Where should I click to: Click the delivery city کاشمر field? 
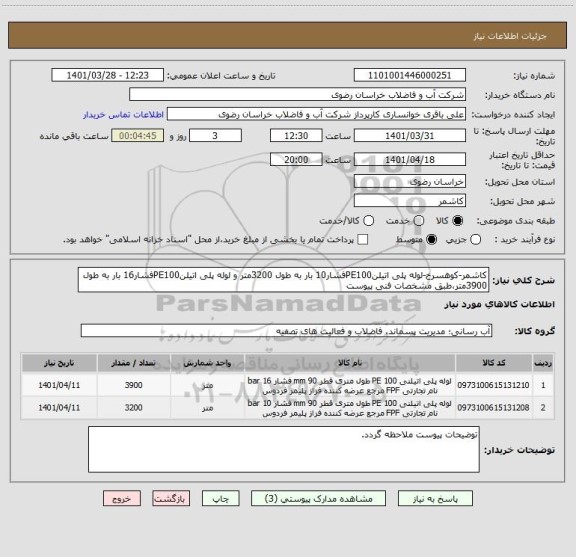pos(410,201)
